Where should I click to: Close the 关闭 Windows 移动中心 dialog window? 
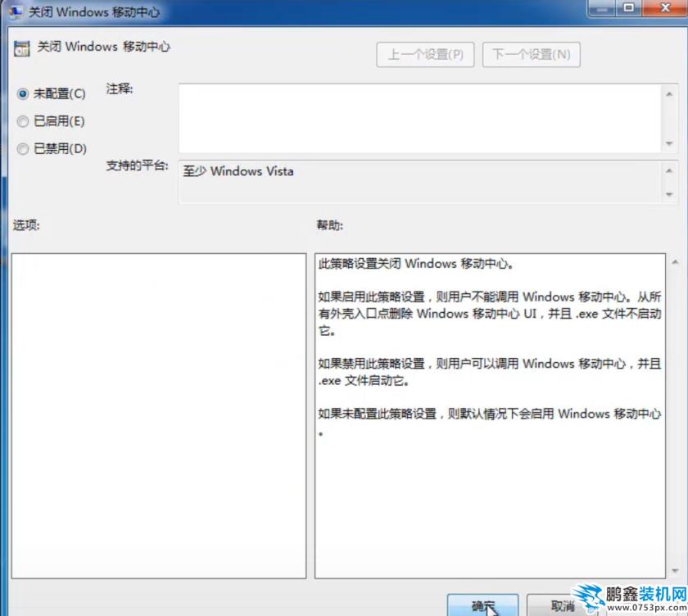(x=665, y=8)
